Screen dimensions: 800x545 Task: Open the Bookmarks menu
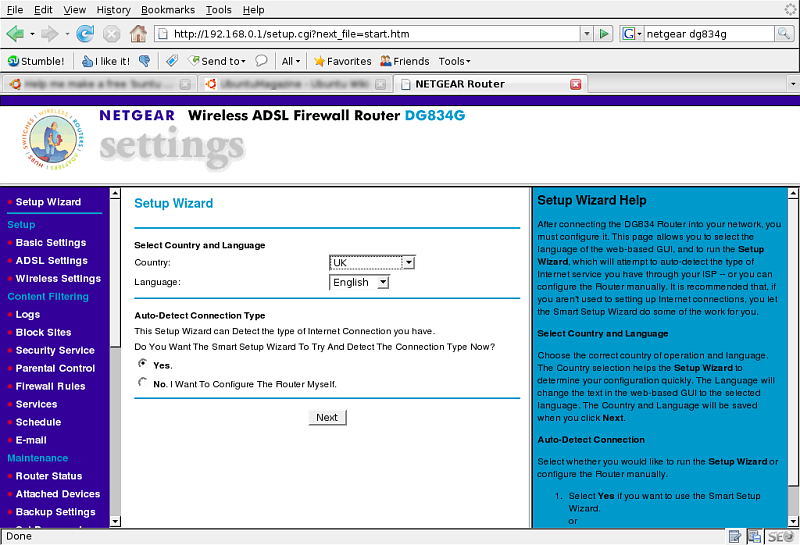(x=168, y=10)
